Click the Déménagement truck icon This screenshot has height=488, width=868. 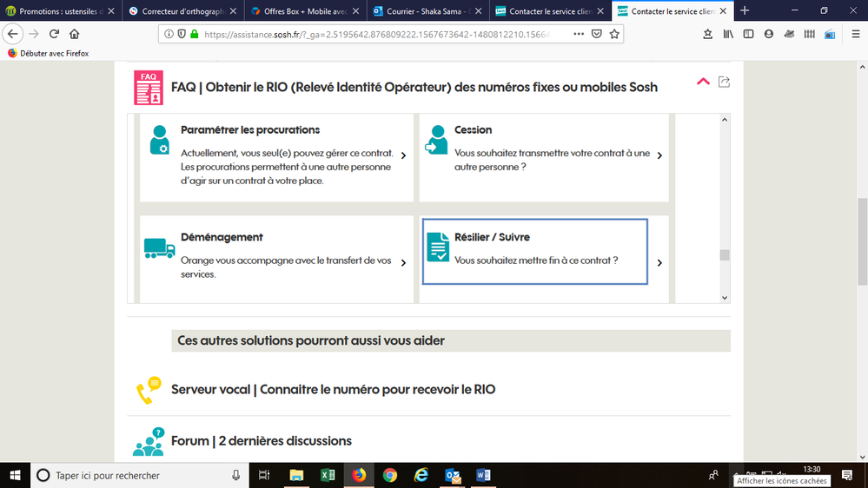[x=159, y=248]
